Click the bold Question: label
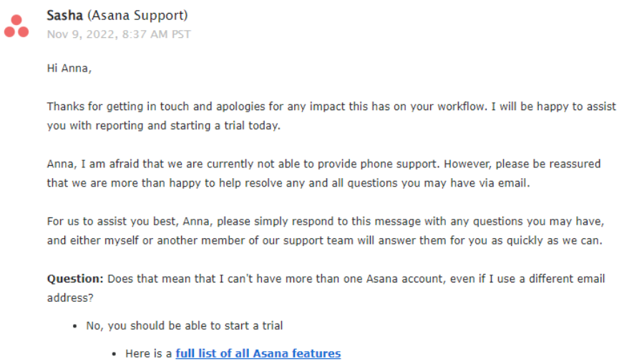 [75, 279]
